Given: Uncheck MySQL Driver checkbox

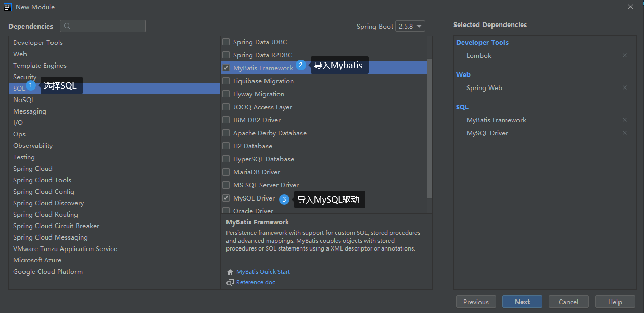Looking at the screenshot, I should (226, 198).
